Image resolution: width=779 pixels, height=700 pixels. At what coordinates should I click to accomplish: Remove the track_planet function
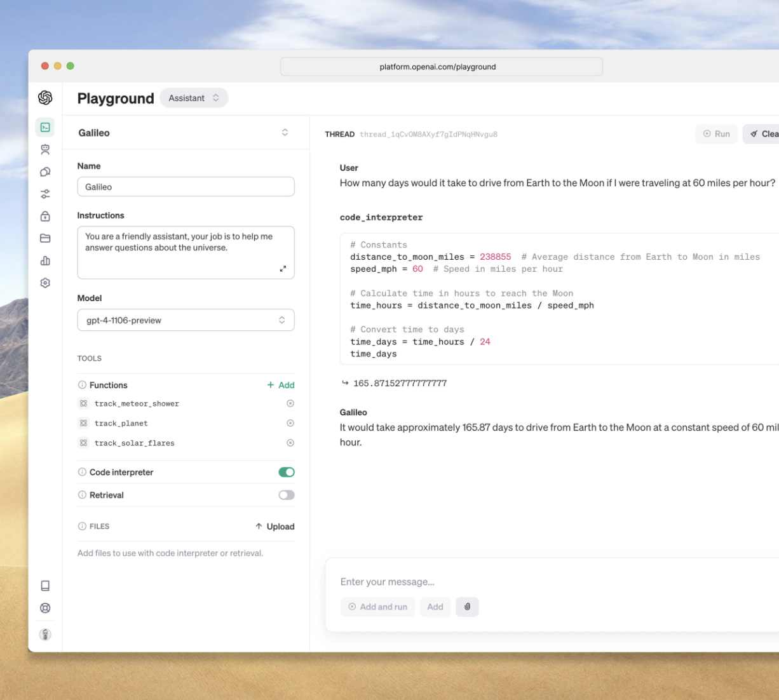(290, 423)
